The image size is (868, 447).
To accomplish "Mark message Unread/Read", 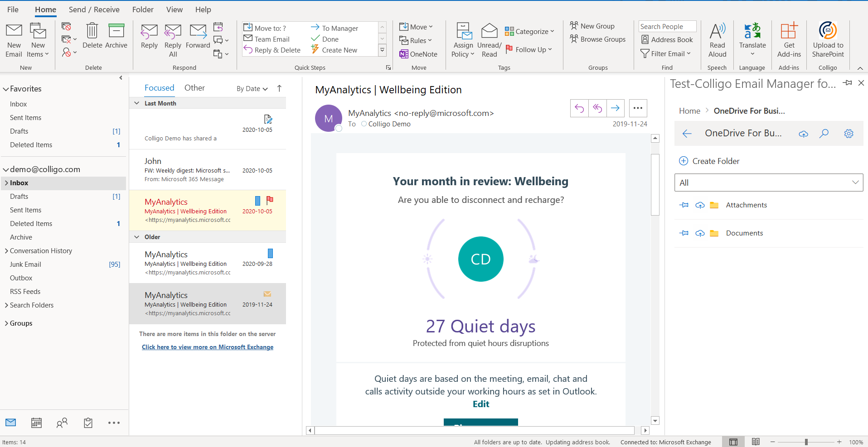I will (x=489, y=40).
